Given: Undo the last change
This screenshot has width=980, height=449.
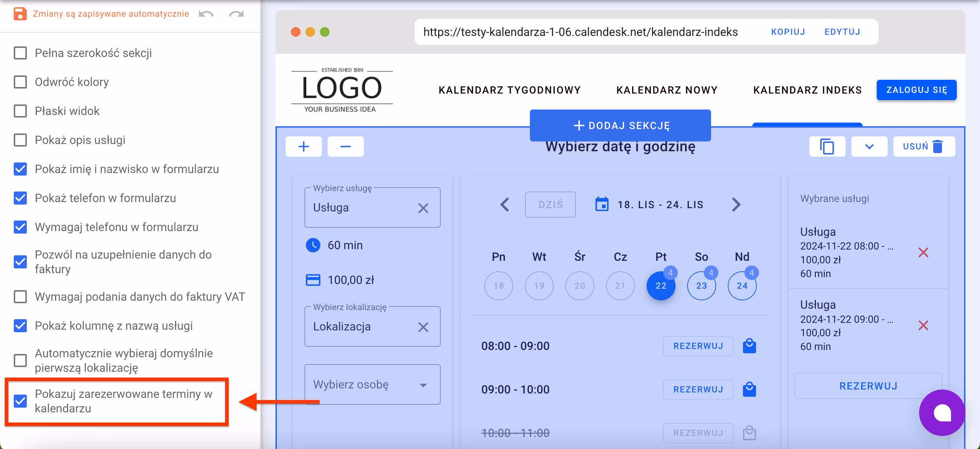Looking at the screenshot, I should pos(206,14).
